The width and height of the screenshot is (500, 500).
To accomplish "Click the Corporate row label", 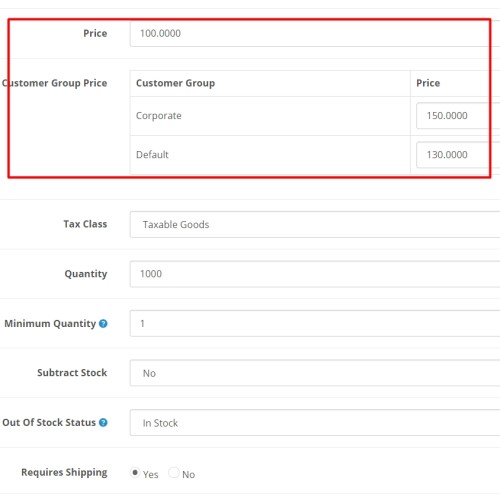I will tap(159, 116).
